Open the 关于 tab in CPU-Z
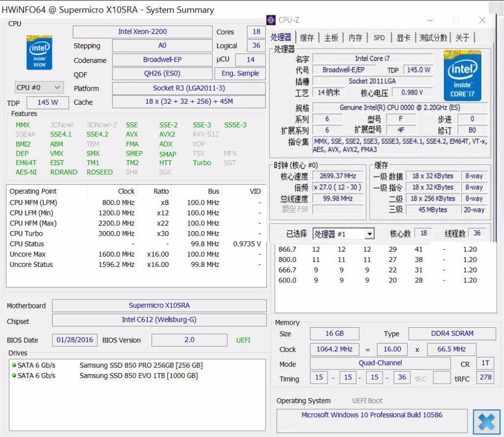504x437 pixels. pos(462,38)
